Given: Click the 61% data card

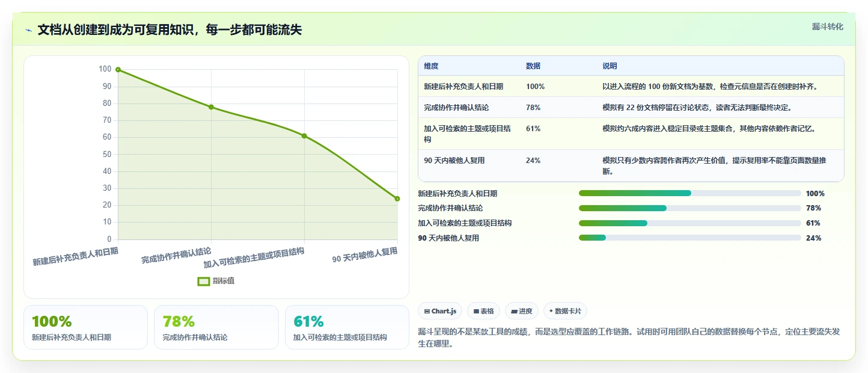Looking at the screenshot, I should pos(347,327).
